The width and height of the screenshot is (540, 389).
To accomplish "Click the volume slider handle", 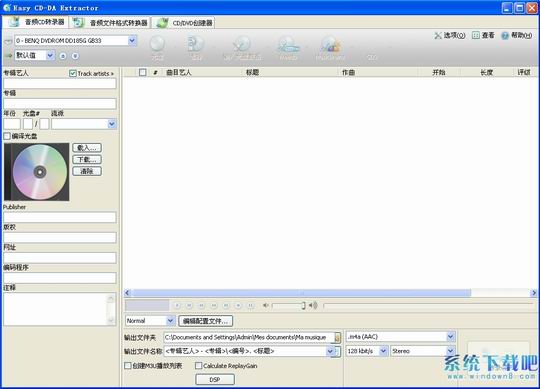I will [303, 305].
